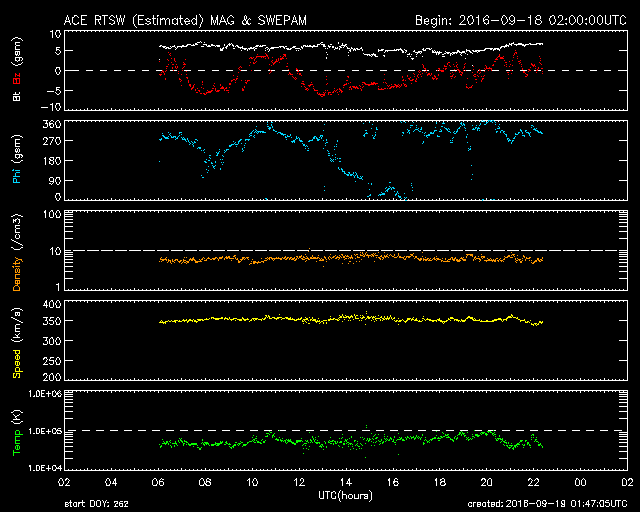Click the '04' hour tick label

coord(111,483)
